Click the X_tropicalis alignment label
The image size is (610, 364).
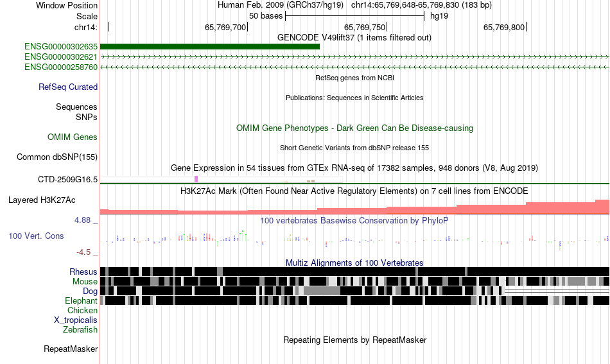(76, 320)
